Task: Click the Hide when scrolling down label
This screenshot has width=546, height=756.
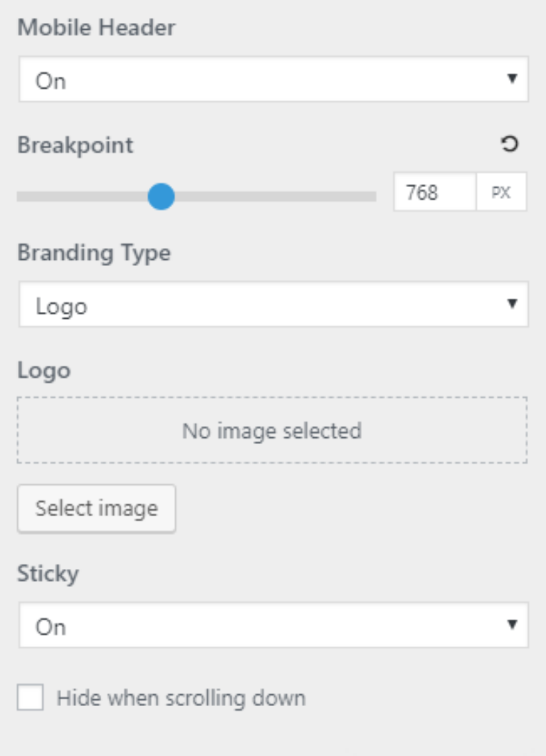Action: click(182, 698)
